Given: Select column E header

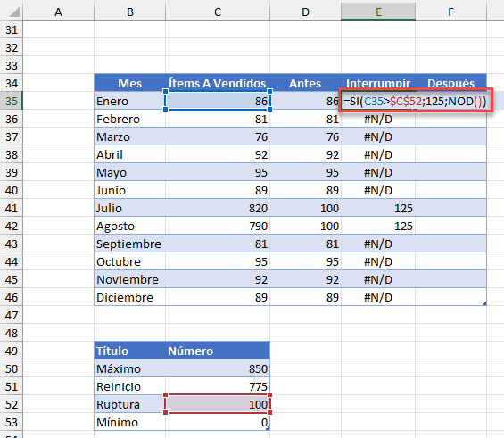Looking at the screenshot, I should coord(378,12).
